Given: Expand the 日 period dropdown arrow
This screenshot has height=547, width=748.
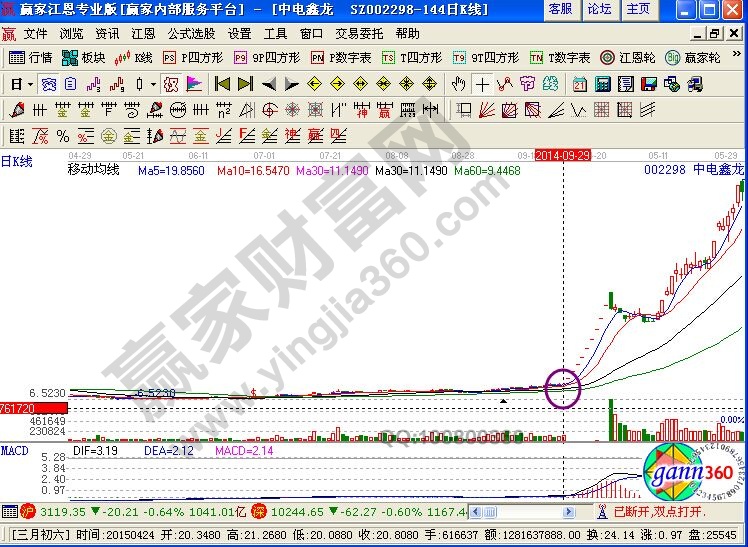Looking at the screenshot, I should [30, 84].
